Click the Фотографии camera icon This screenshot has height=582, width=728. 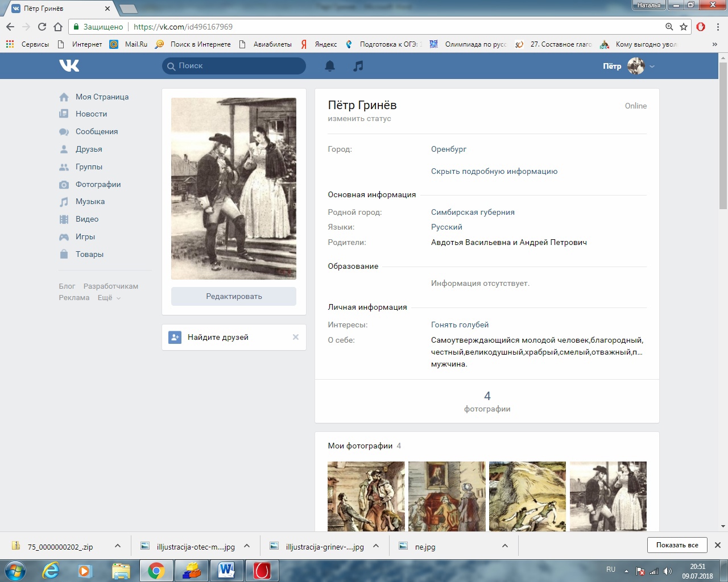click(x=64, y=185)
